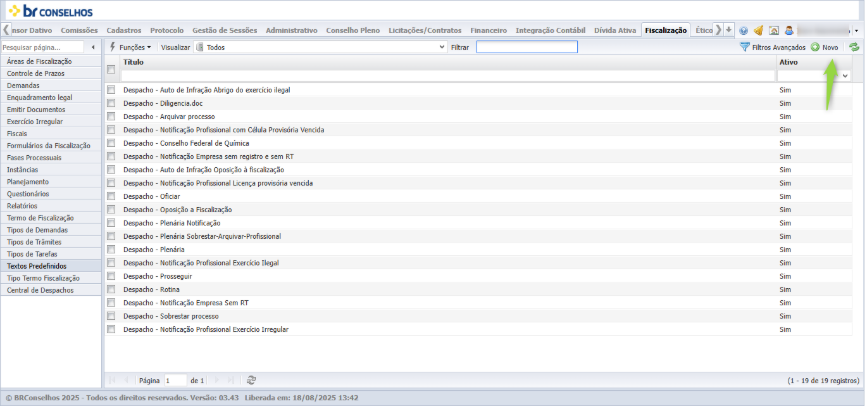Viewport: 865px width, 406px height.
Task: Open Tipos de Trâmites in sidebar
Action: coord(51,242)
